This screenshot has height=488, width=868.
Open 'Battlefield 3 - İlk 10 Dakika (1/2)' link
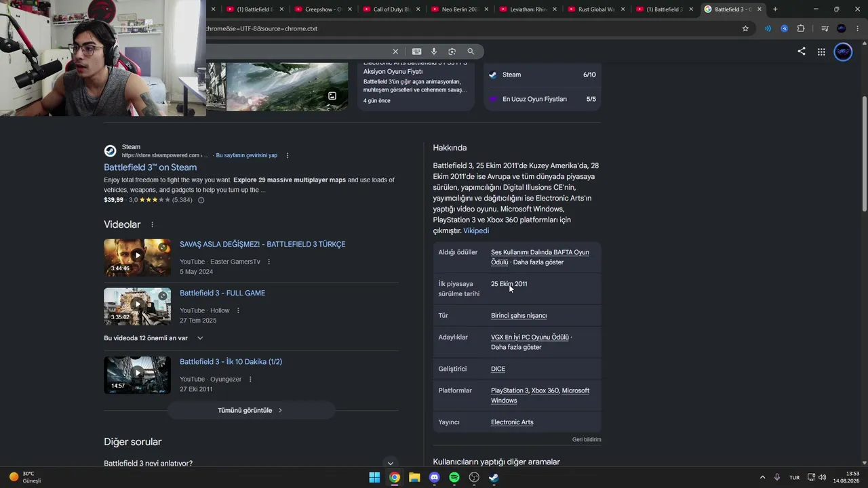(231, 362)
